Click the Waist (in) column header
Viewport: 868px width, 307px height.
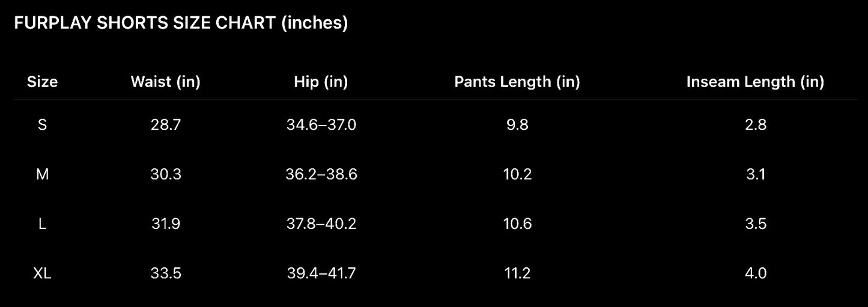coord(165,82)
